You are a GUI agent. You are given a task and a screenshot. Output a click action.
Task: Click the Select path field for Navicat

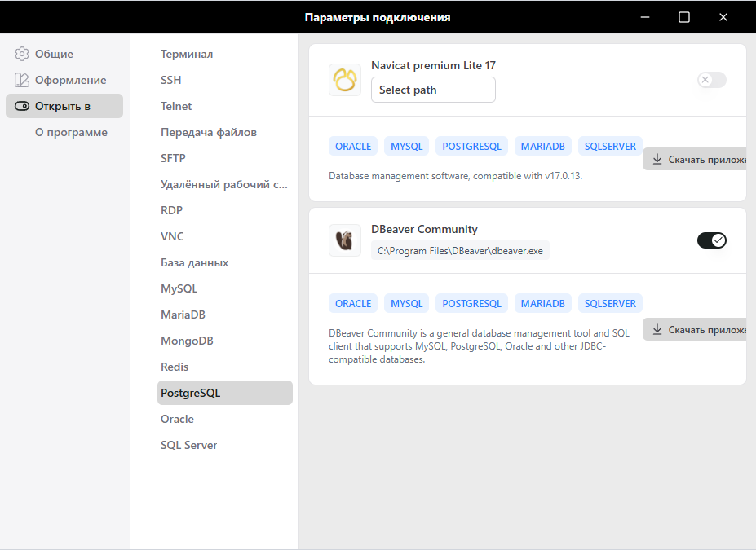tap(433, 90)
